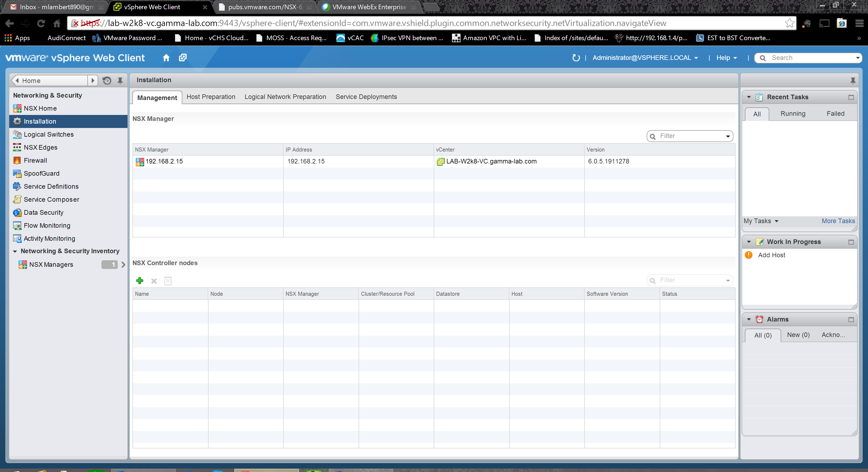Collapse Networking & Security Inventory tree

tap(15, 251)
